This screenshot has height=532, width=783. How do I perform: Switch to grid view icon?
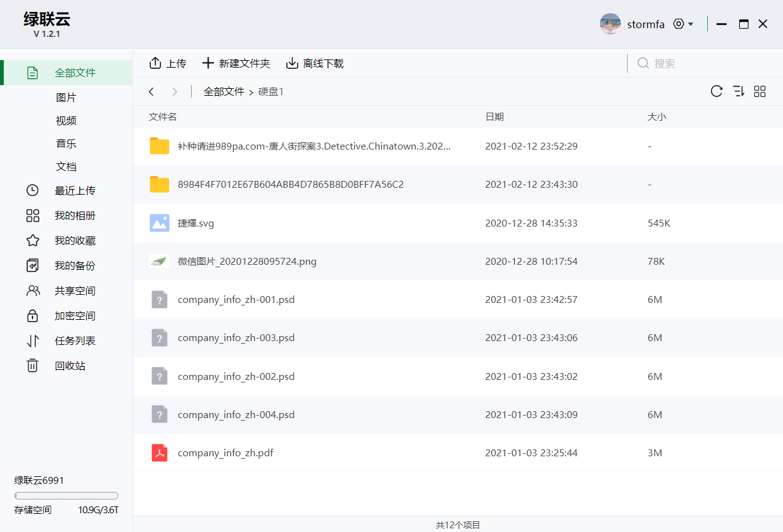[x=760, y=91]
